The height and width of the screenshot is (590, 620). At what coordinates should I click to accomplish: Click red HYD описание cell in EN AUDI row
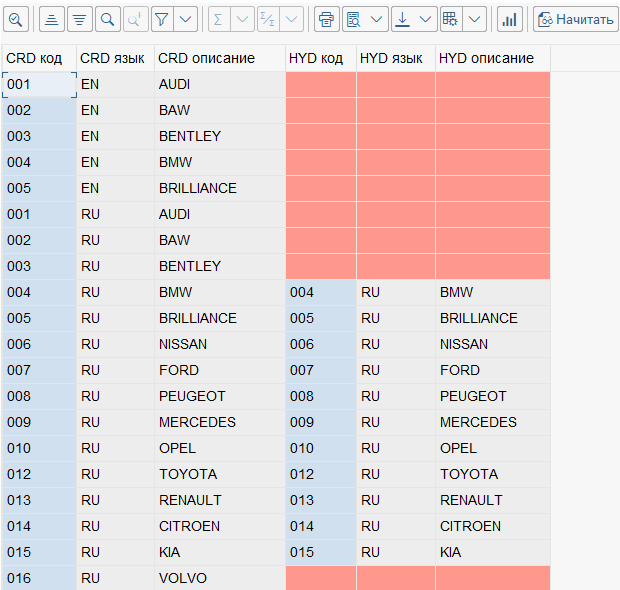(x=493, y=85)
